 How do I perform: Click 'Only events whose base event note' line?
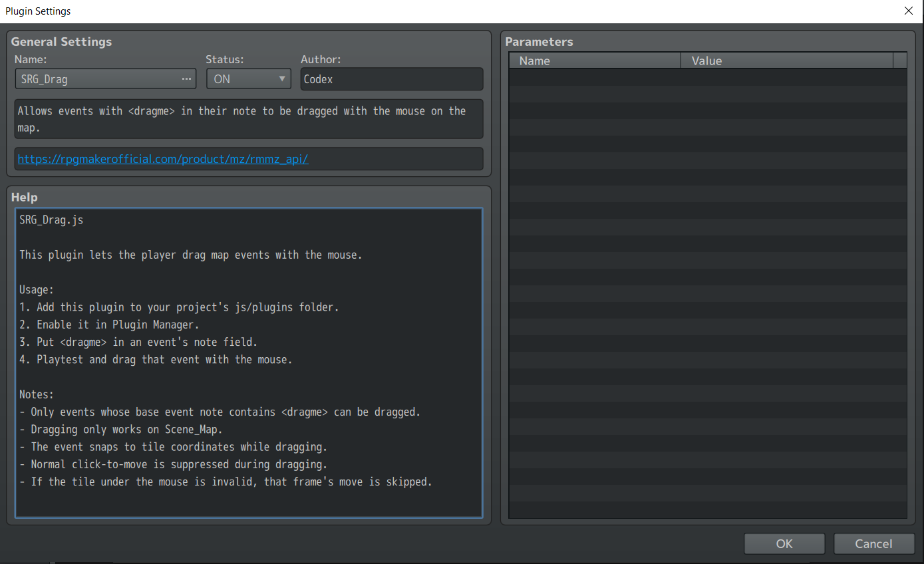point(220,412)
